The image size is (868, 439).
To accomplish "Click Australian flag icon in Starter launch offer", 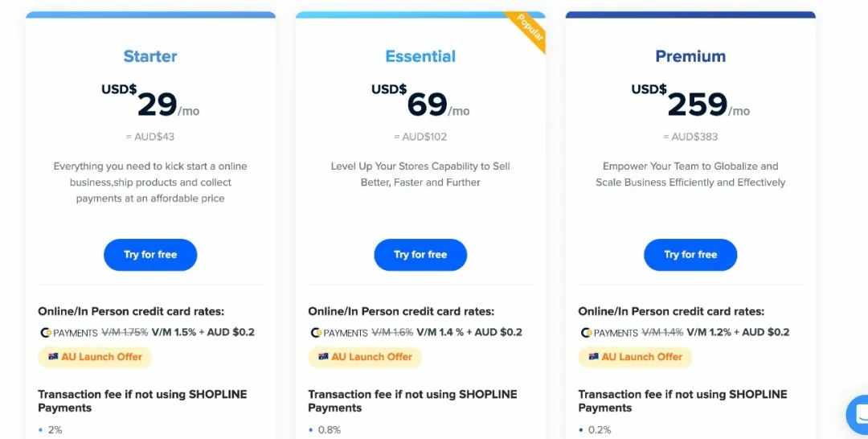I will [x=53, y=356].
